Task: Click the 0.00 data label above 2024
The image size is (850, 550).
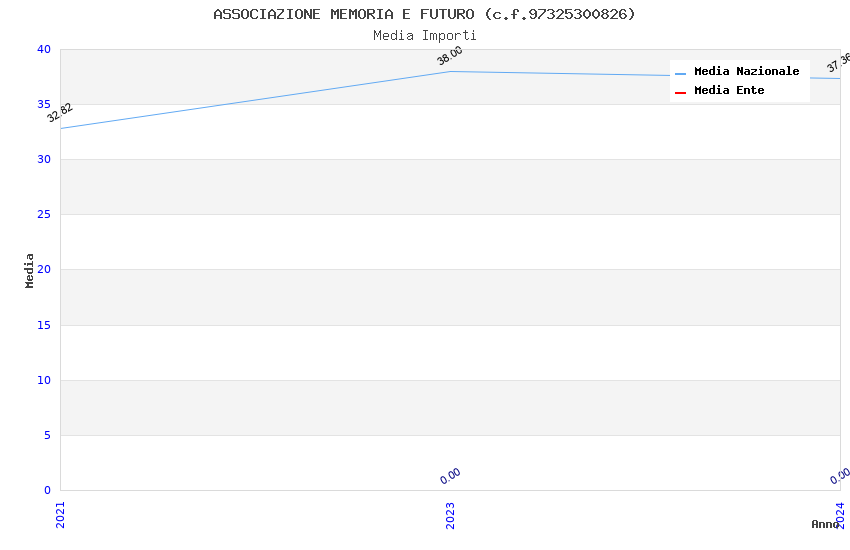Action: click(x=840, y=476)
